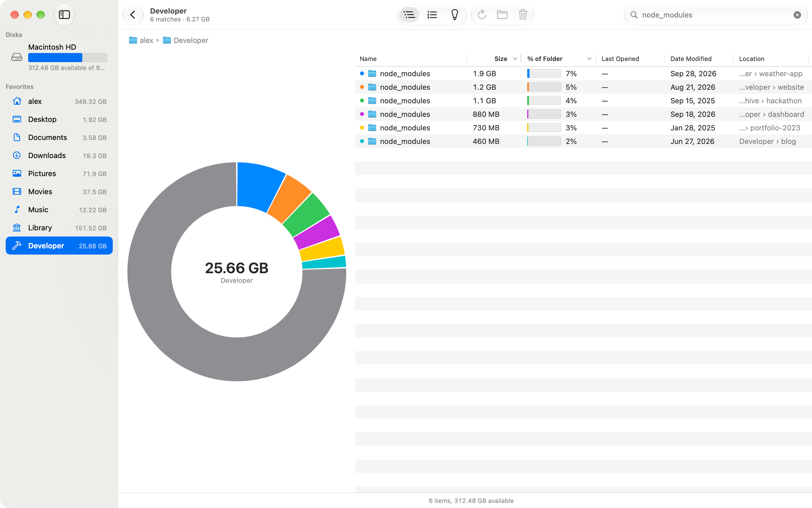This screenshot has height=508, width=812.
Task: Click the rescan refresh arrow icon
Action: (482, 15)
